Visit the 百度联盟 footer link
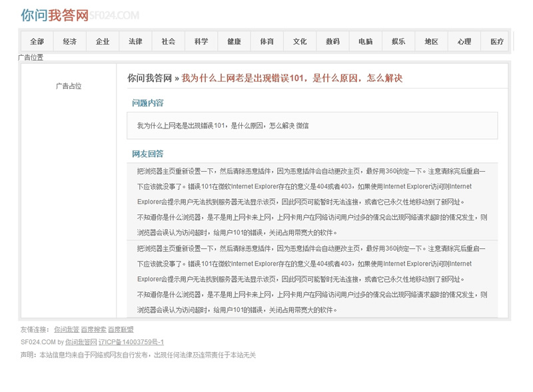The width and height of the screenshot is (533, 392). point(121,329)
